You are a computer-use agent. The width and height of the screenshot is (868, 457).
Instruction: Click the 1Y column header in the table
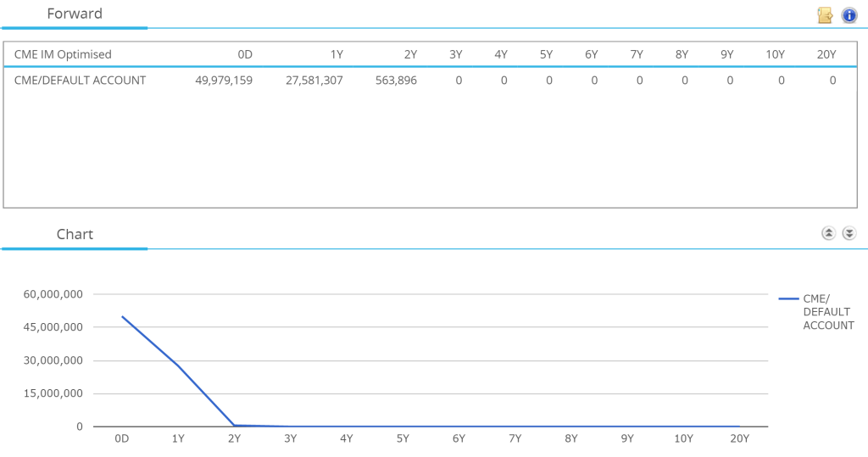pyautogui.click(x=337, y=54)
